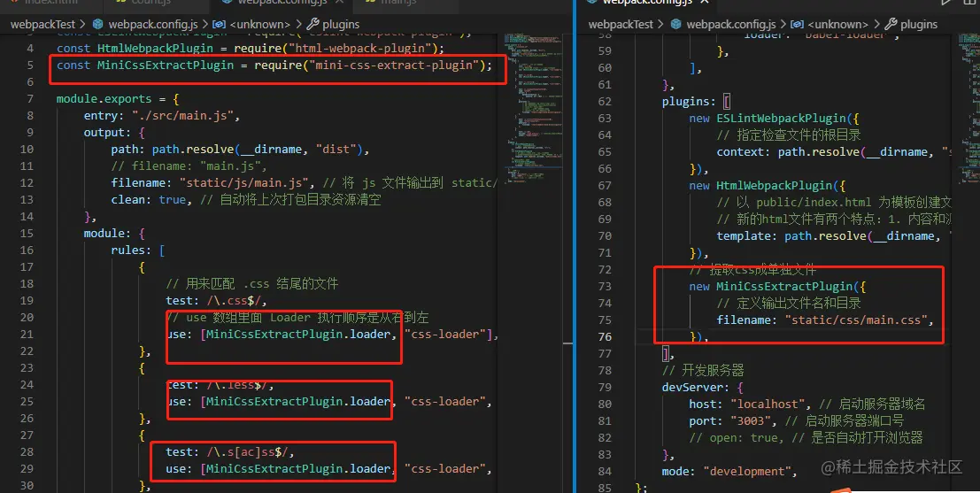Click line number 76 in right gutter

[605, 337]
